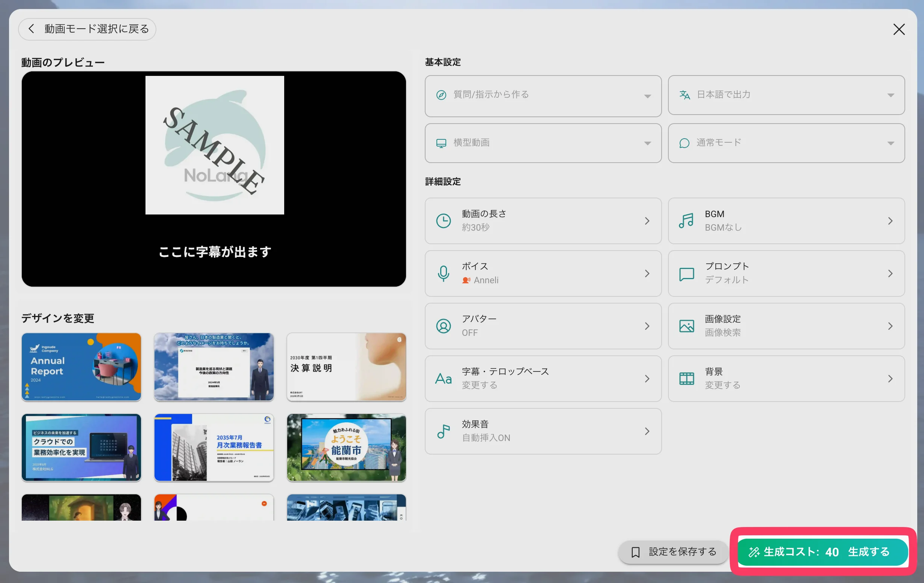Click the person icon for アバター
Viewport: 924px width, 583px height.
pyautogui.click(x=444, y=326)
